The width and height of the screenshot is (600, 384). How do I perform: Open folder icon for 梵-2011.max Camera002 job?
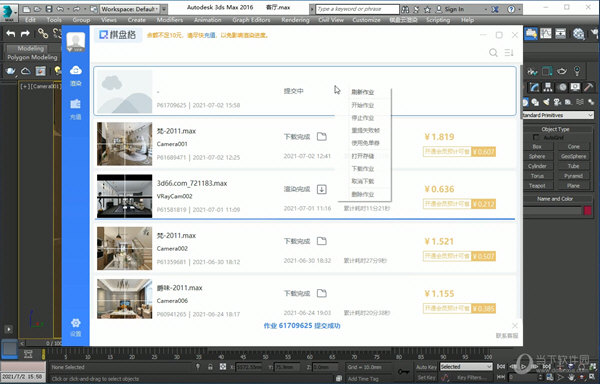click(x=322, y=241)
